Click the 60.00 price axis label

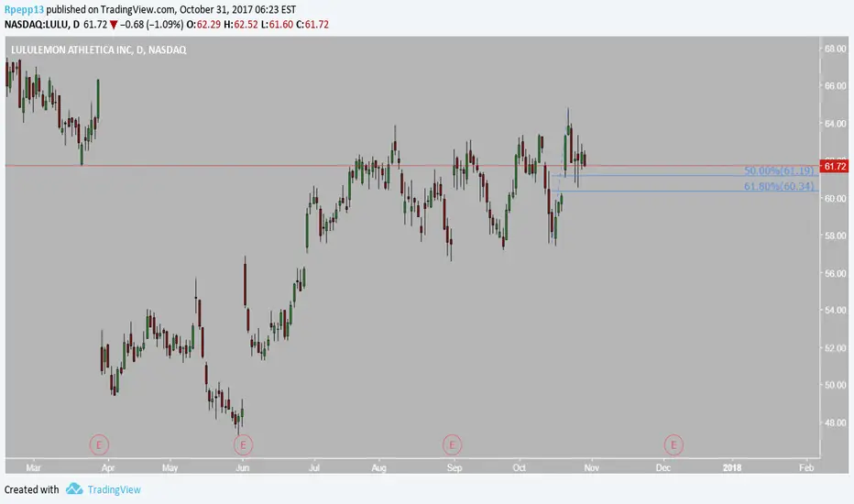[836, 198]
